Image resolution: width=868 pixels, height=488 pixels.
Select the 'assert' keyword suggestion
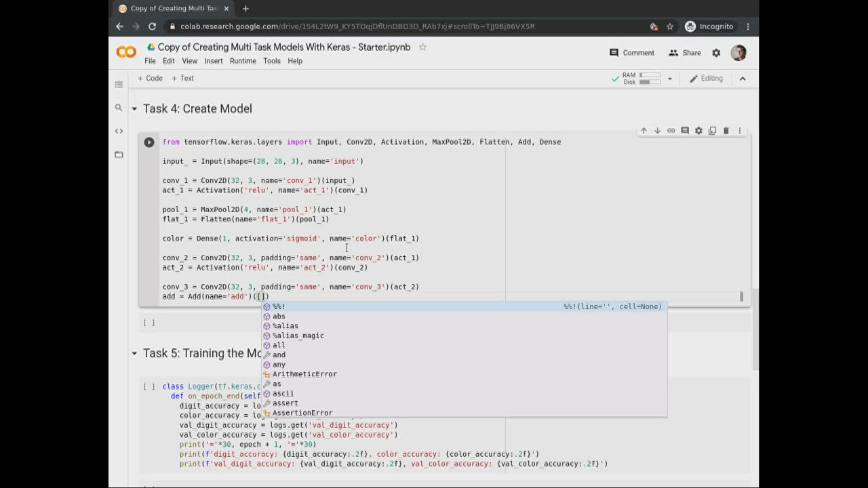point(465,403)
